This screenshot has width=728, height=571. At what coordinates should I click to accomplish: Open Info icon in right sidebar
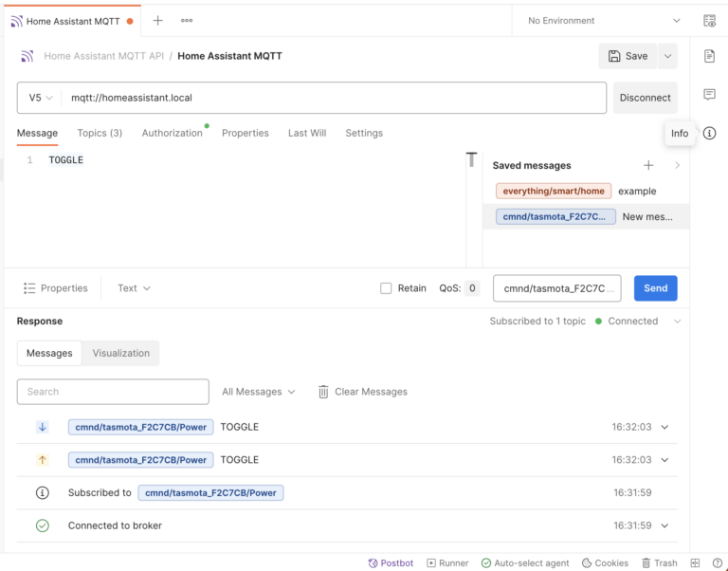click(709, 134)
